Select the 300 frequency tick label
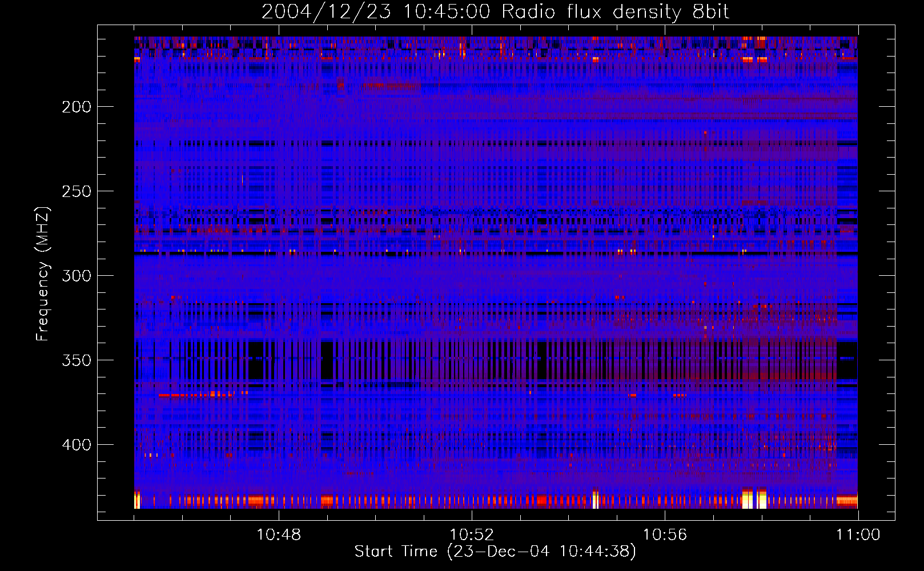The image size is (924, 571). [77, 276]
